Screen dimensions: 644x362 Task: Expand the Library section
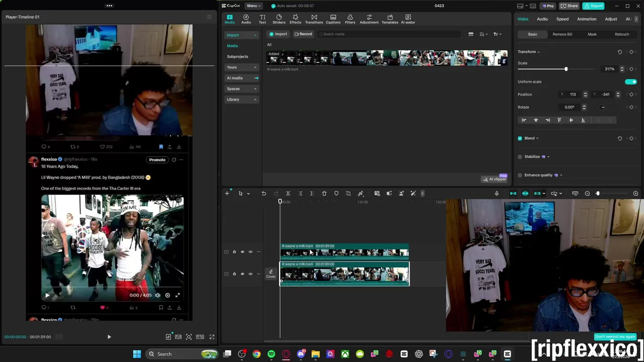pyautogui.click(x=255, y=100)
